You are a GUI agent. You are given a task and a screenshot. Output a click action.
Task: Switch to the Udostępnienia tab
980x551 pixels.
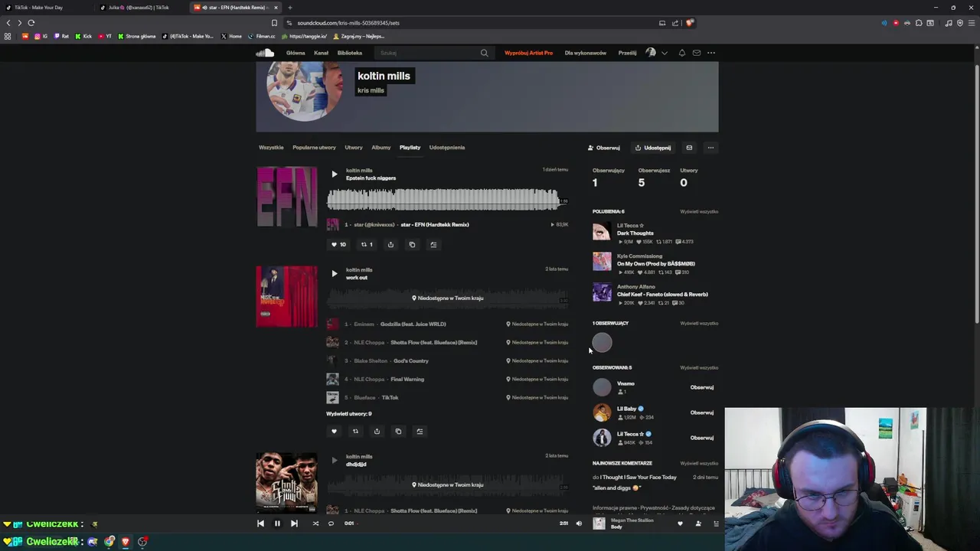447,147
